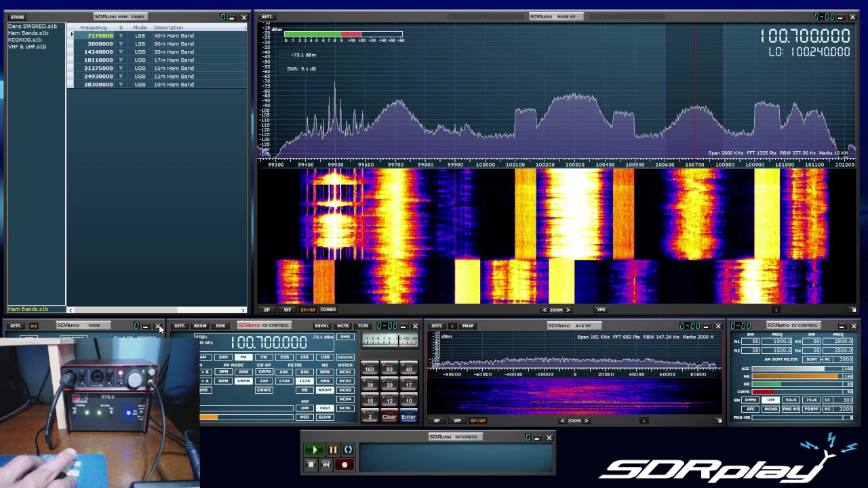Start recording with the red record button
The height and width of the screenshot is (488, 868).
pos(344,464)
